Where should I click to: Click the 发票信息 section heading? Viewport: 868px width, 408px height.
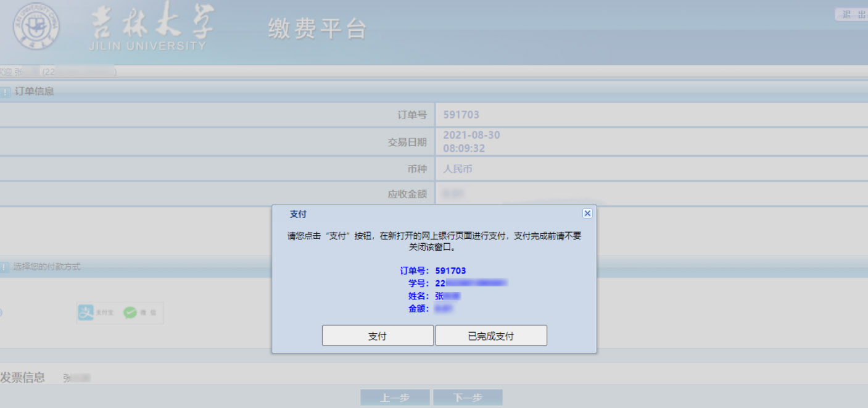tap(23, 378)
